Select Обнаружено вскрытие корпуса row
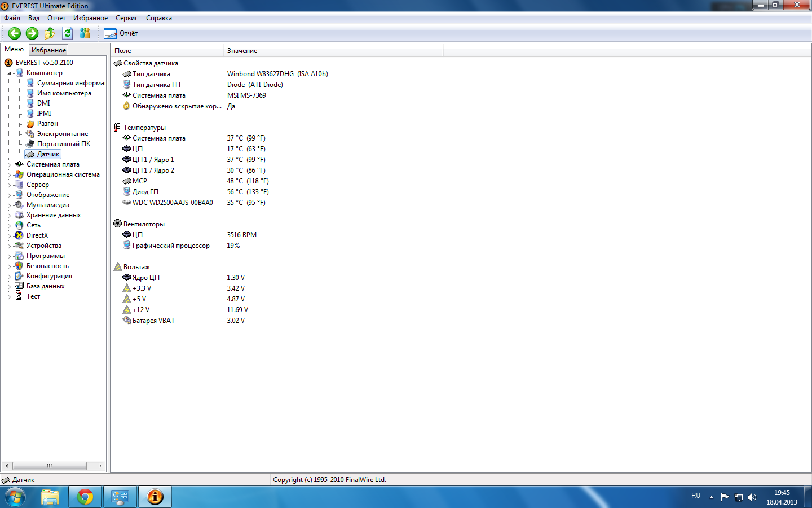 click(x=179, y=106)
